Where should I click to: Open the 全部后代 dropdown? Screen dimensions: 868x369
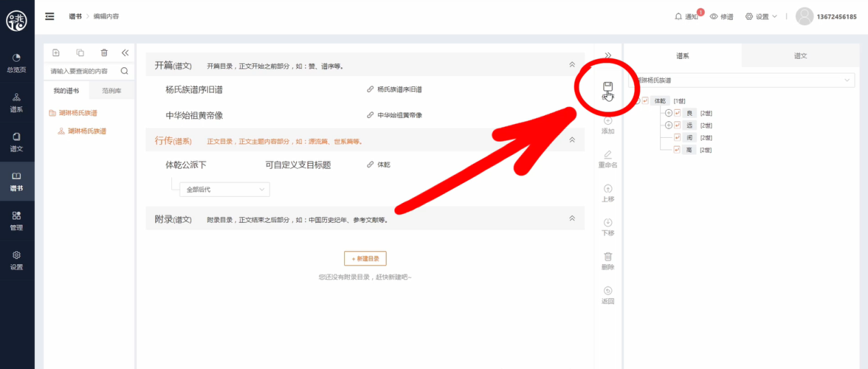224,189
